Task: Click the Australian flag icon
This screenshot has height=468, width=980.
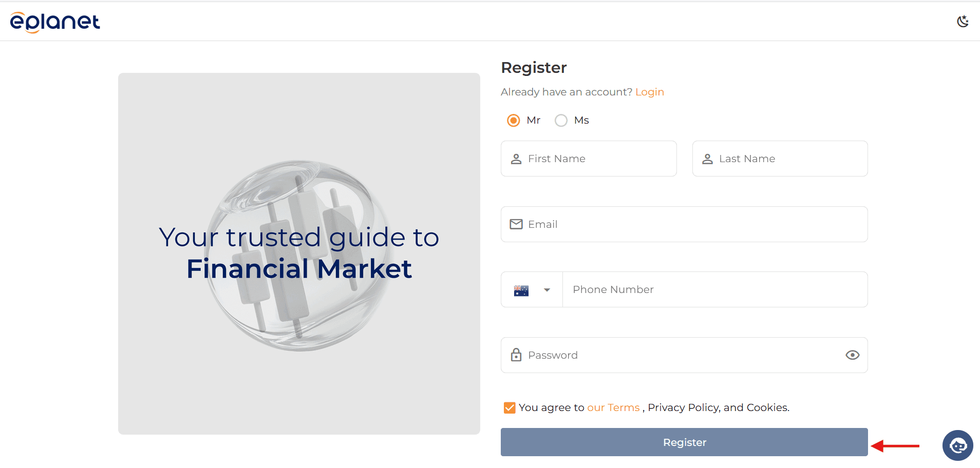Action: 521,289
